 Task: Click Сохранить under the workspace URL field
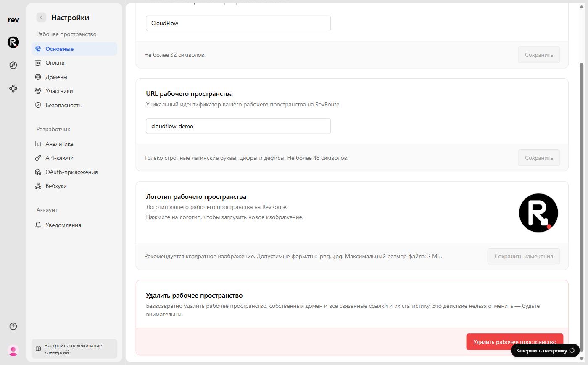point(539,158)
